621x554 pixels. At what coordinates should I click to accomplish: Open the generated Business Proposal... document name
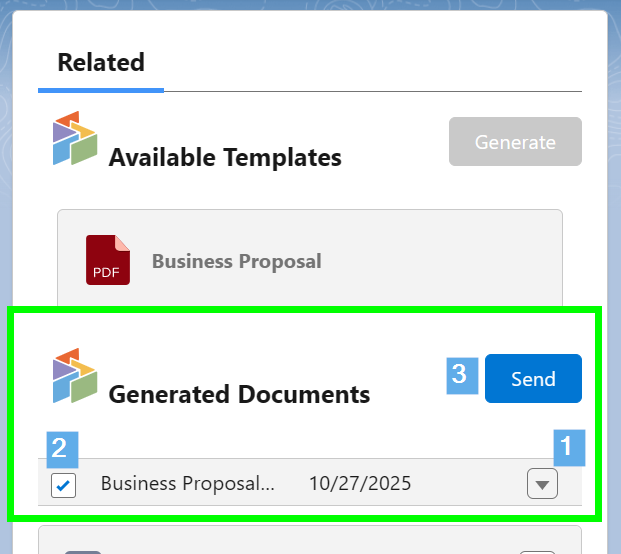(x=187, y=484)
